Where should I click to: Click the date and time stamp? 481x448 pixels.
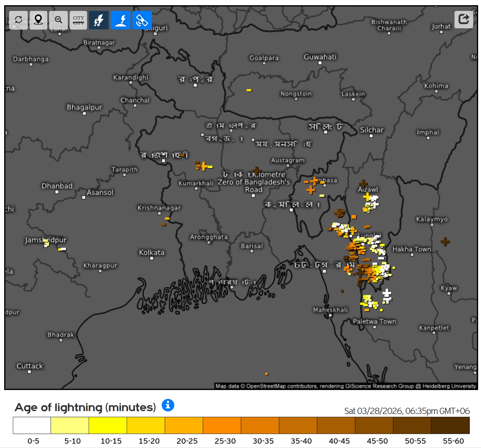click(407, 411)
